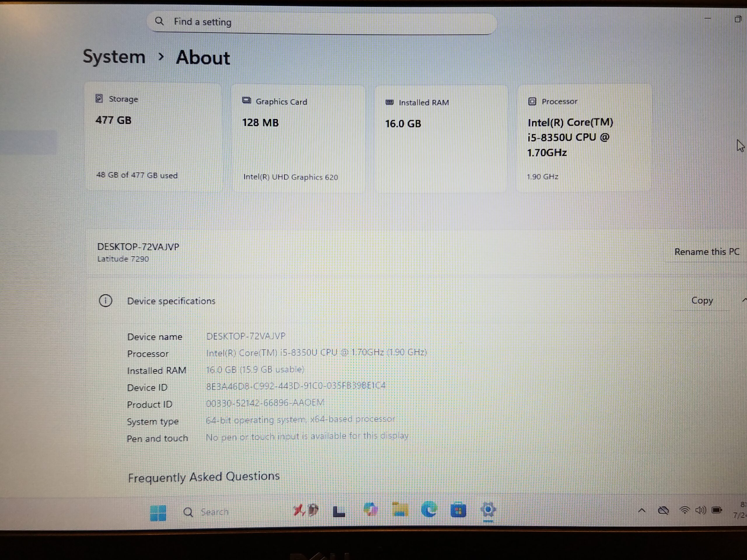The height and width of the screenshot is (560, 747).
Task: Click the Find a setting search box
Action: click(x=322, y=23)
